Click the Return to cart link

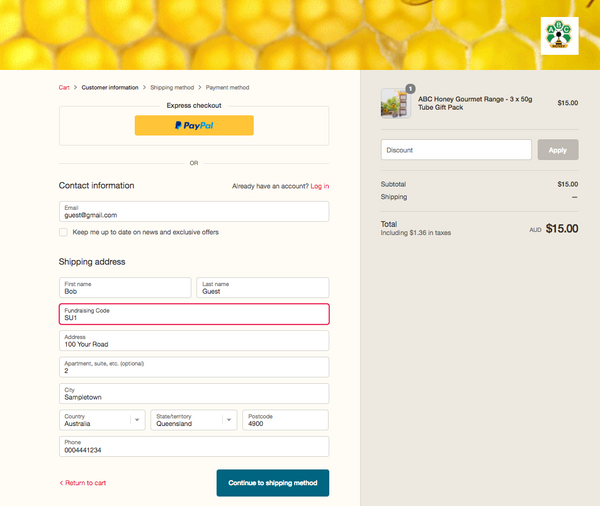pos(83,483)
